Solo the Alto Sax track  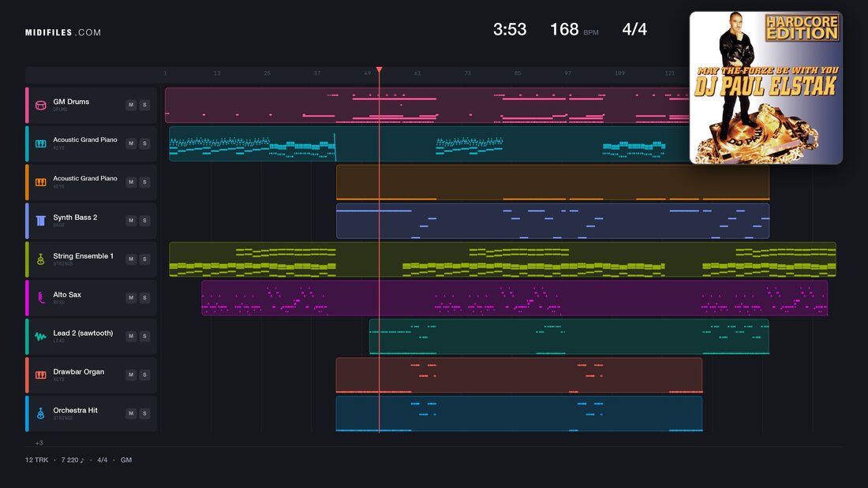144,298
